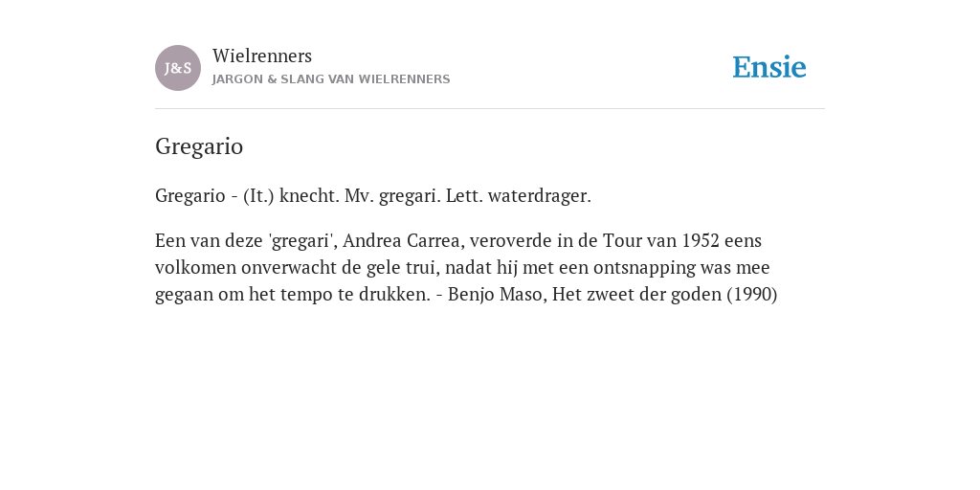Click the word 'waterdrager' in the definition
Image resolution: width=980 pixels, height=490 pixels.
coord(538,195)
